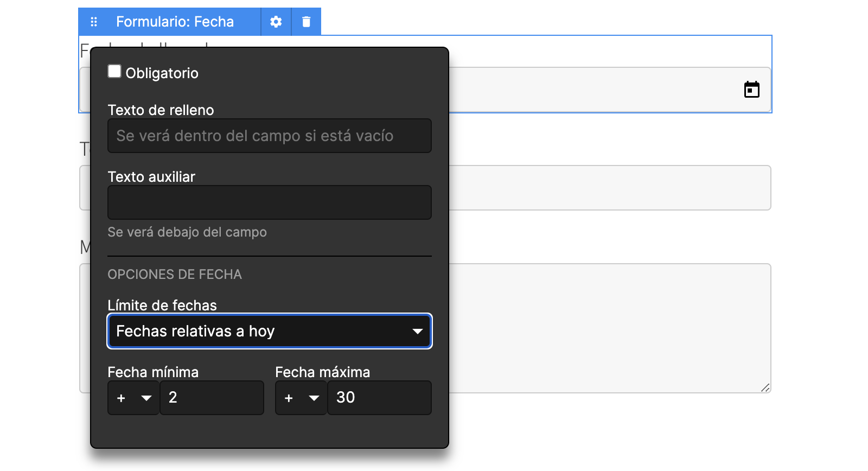Open settings gear for Formulario Fecha

point(276,22)
